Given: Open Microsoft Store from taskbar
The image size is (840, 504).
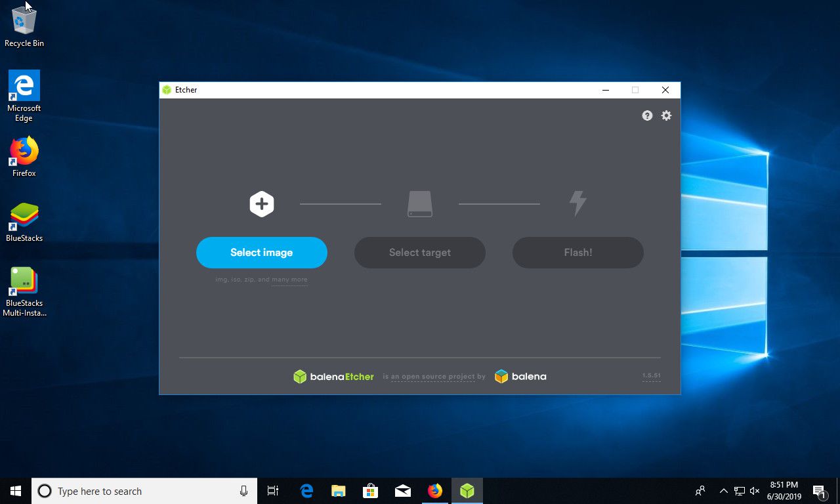Looking at the screenshot, I should point(371,491).
